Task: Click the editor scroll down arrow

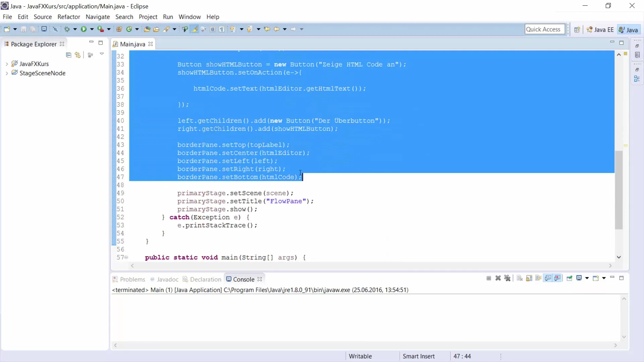Action: pos(619,257)
